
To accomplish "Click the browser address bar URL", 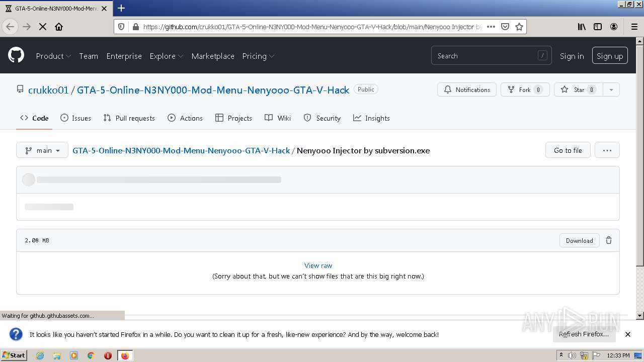I will pos(312,27).
